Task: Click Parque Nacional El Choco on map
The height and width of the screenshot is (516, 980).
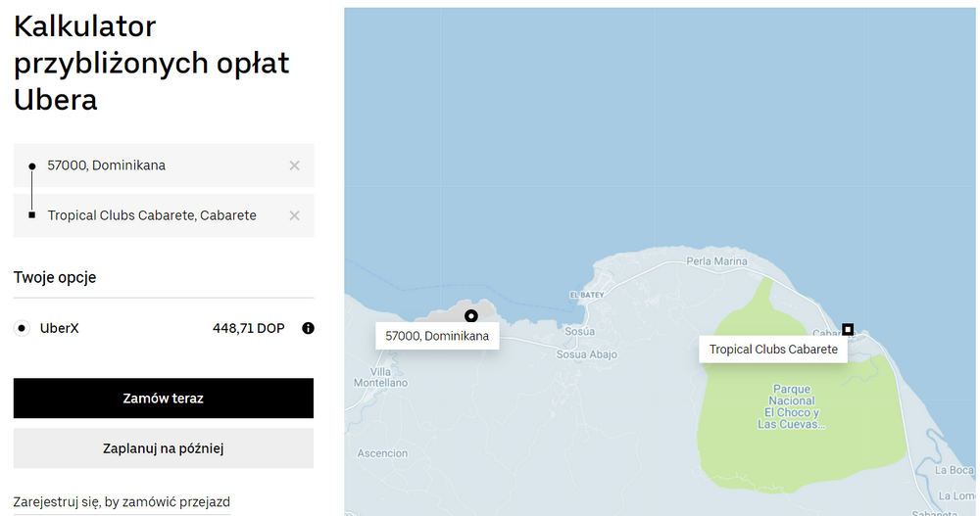Action: pyautogui.click(x=791, y=406)
